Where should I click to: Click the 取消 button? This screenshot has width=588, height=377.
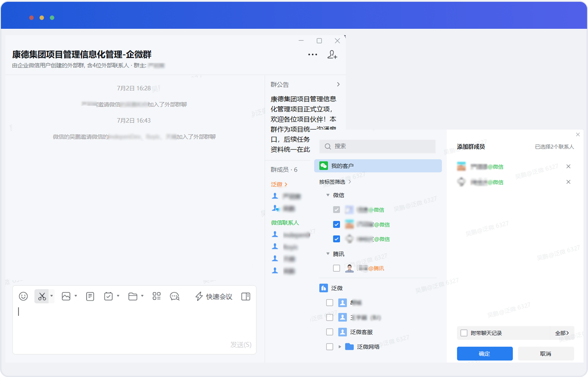coord(546,354)
